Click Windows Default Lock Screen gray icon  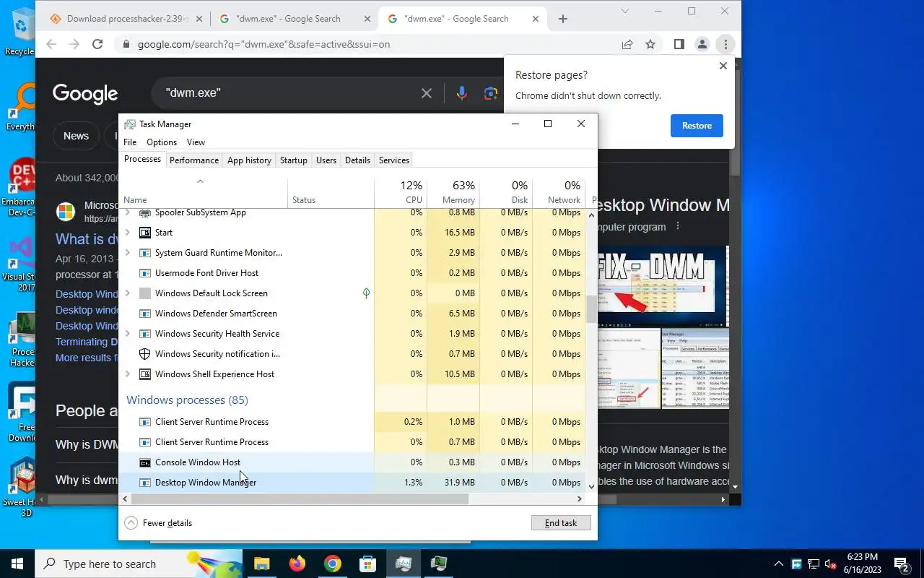tap(144, 293)
